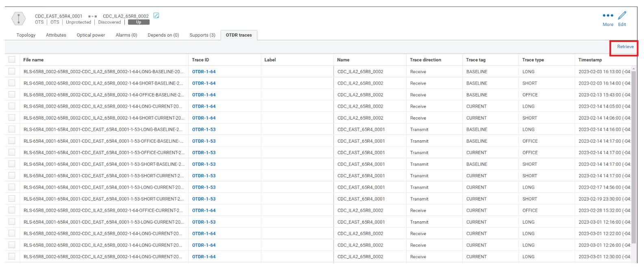Open OTDR-1-64 link in the 2023-03-01 12:26:00 row
Viewport: 644px width, 268px height.
click(x=204, y=245)
